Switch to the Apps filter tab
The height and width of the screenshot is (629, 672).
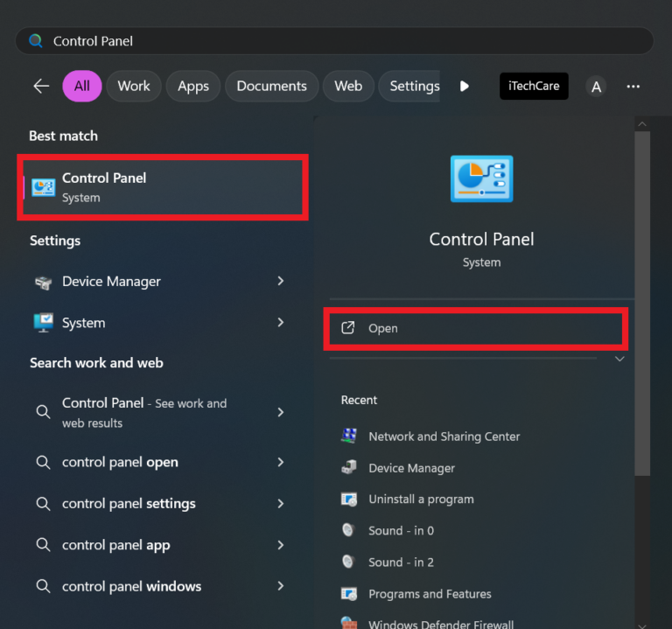(x=192, y=86)
